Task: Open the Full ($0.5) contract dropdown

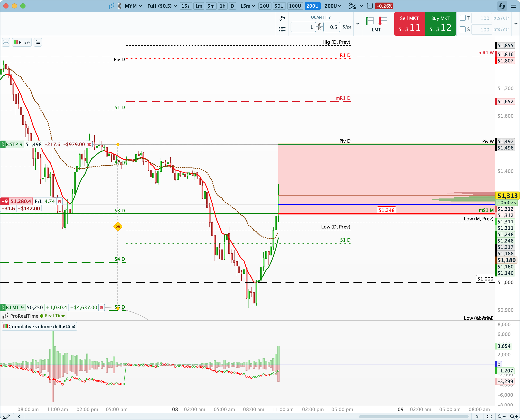Action: [162, 6]
